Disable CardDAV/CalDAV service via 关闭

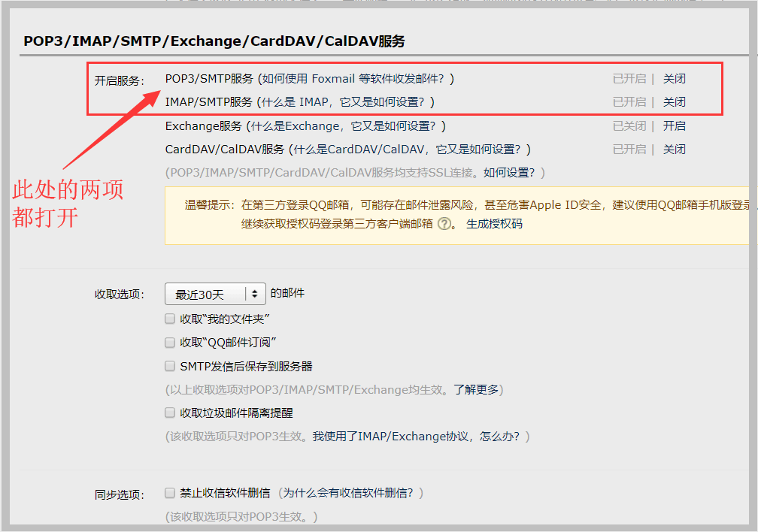click(x=675, y=149)
